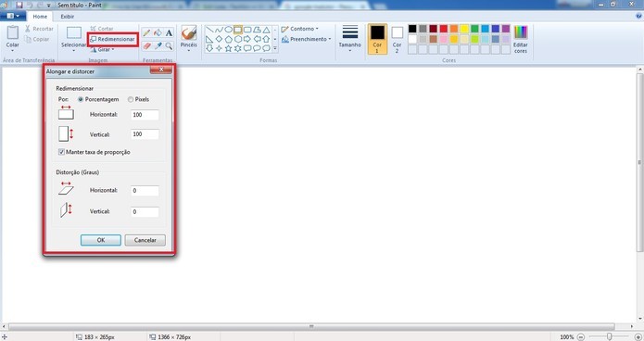Select the Fill with color bucket tool
The width and height of the screenshot is (644, 341).
click(x=158, y=32)
